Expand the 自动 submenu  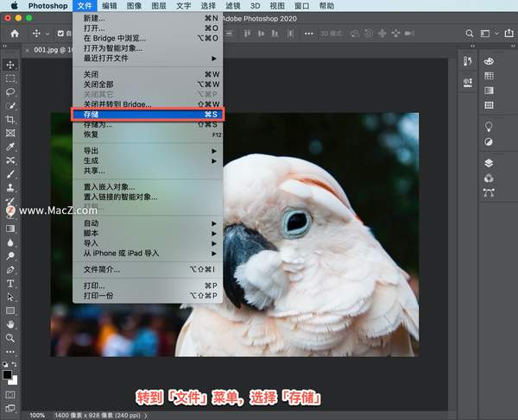coord(147,223)
